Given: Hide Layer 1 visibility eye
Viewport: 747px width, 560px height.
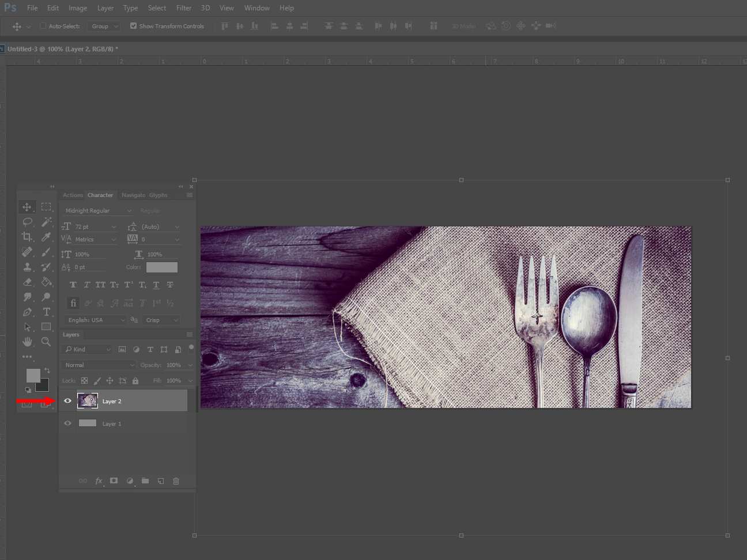Looking at the screenshot, I should 67,423.
